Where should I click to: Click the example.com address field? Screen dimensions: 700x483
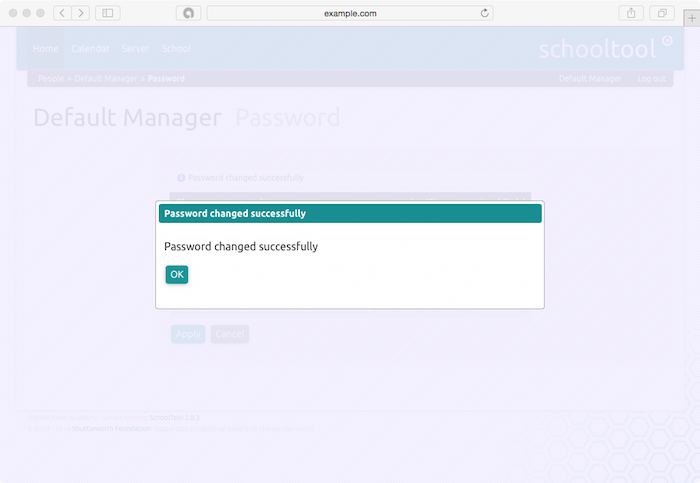[x=350, y=13]
